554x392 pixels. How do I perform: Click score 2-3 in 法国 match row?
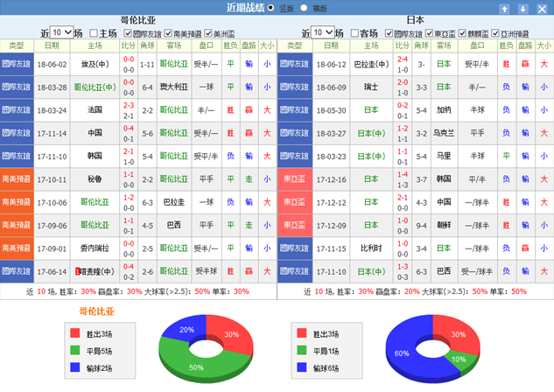pyautogui.click(x=129, y=105)
